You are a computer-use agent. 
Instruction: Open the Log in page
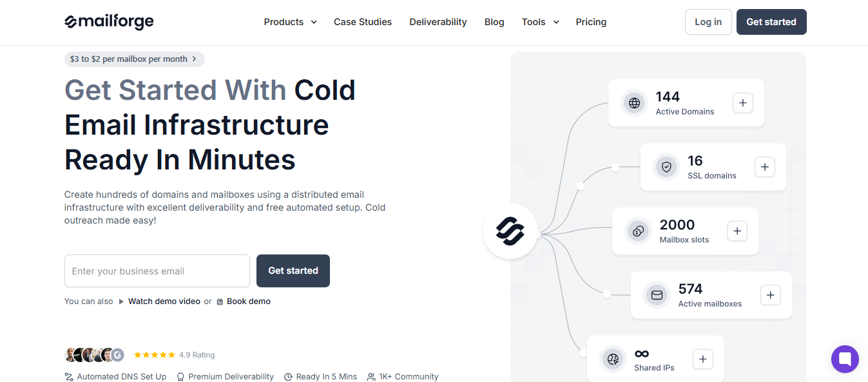708,21
